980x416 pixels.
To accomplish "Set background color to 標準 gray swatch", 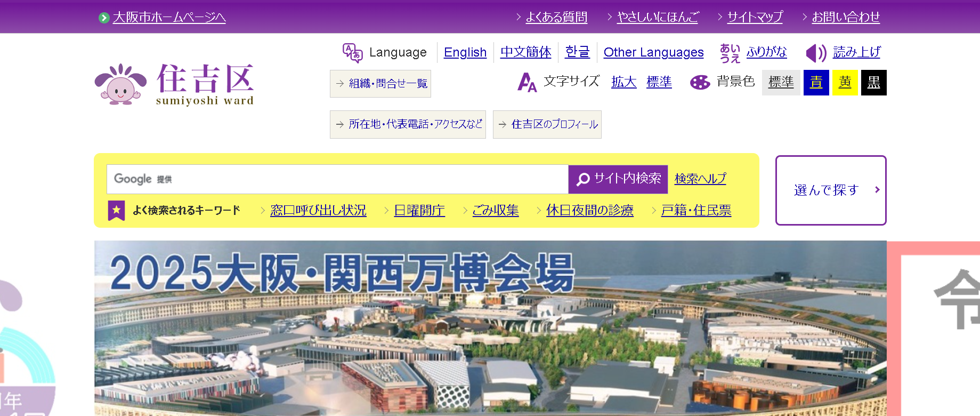I will coord(781,83).
